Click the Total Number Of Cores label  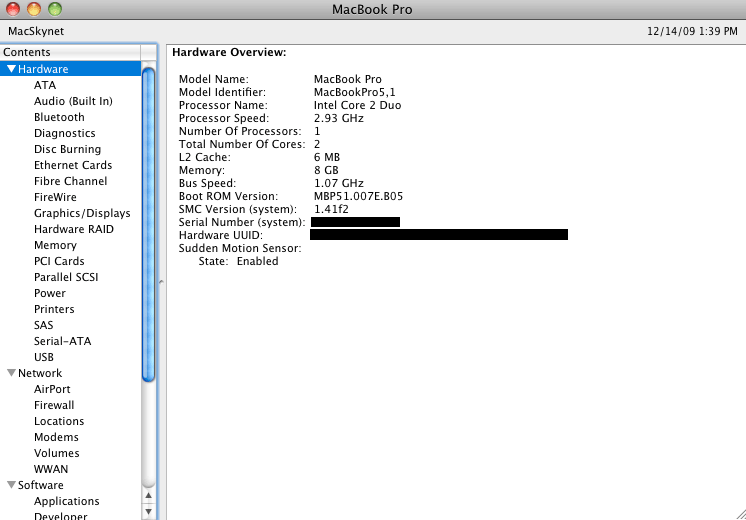[x=242, y=144]
